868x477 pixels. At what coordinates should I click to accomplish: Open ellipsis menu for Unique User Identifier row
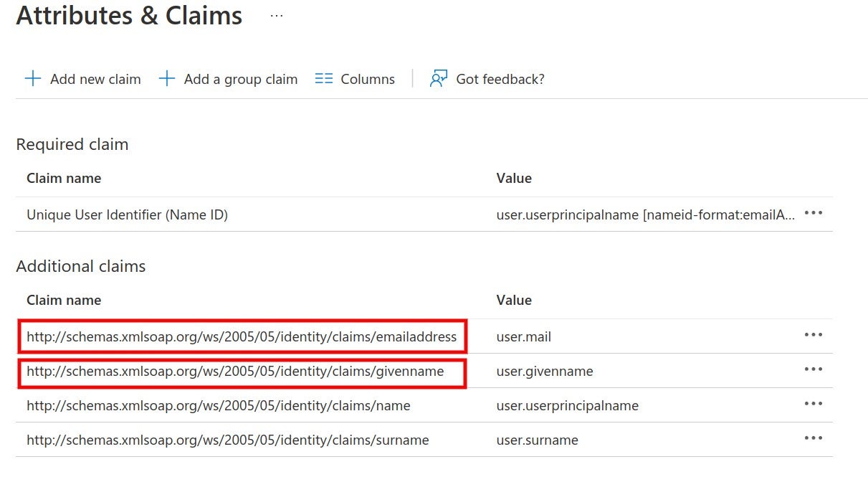point(813,214)
